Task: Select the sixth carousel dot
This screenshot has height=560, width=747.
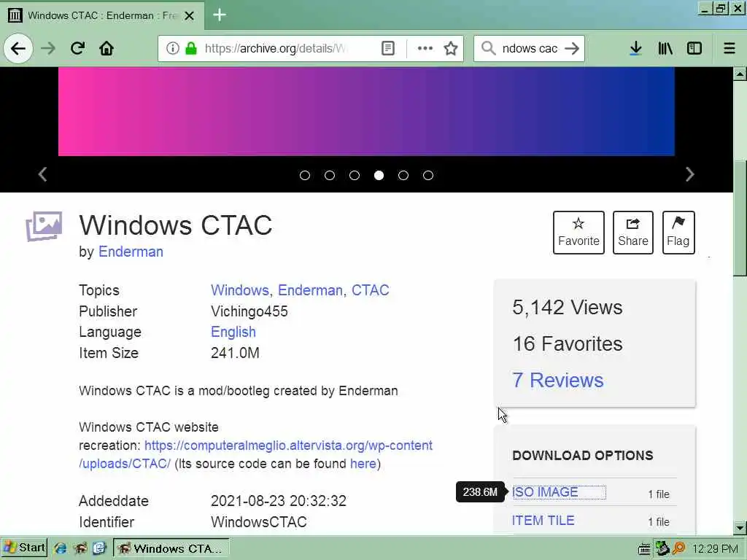Action: click(x=428, y=175)
